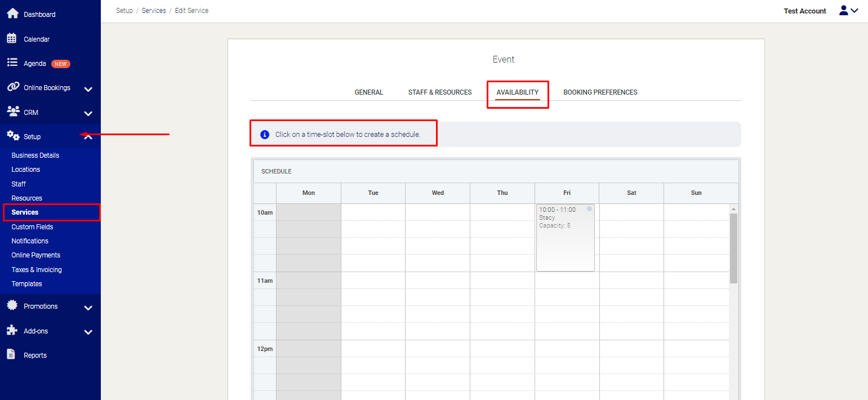Click the Add-ons puzzle piece icon
Viewport: 868px width, 400px height.
click(12, 331)
